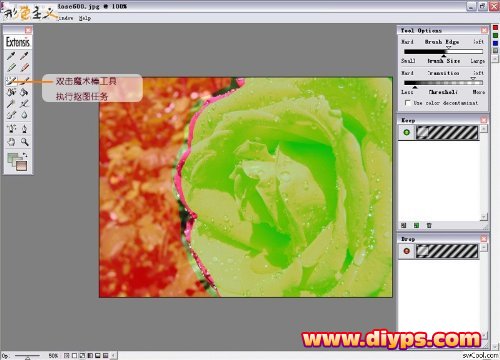The height and width of the screenshot is (360, 500).
Task: Select the plain paint bucket fill tool
Action: [24, 92]
